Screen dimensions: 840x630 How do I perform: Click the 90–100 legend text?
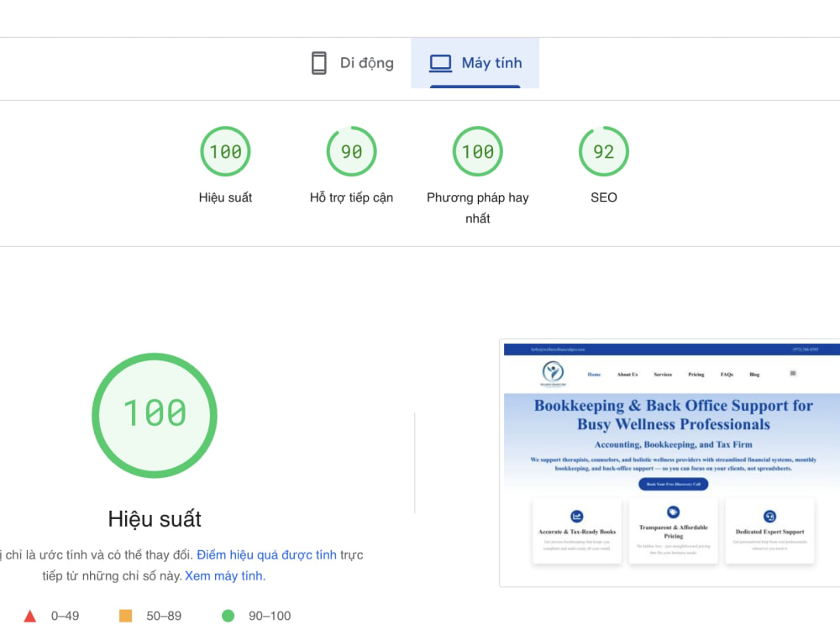(x=270, y=616)
